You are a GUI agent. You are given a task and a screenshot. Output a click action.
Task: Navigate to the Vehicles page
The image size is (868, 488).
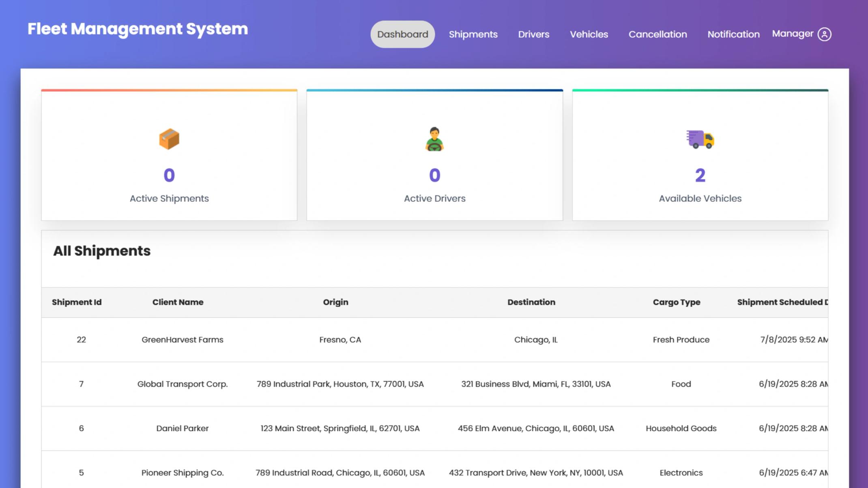tap(589, 34)
